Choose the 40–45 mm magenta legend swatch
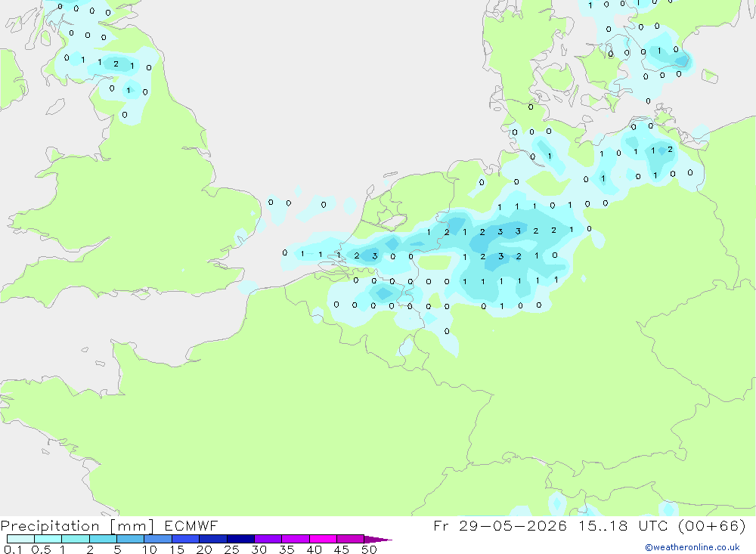The width and height of the screenshot is (756, 554). 323,539
